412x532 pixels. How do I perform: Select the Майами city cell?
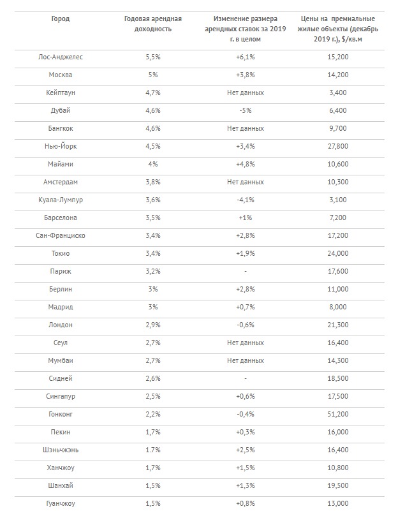[61, 164]
